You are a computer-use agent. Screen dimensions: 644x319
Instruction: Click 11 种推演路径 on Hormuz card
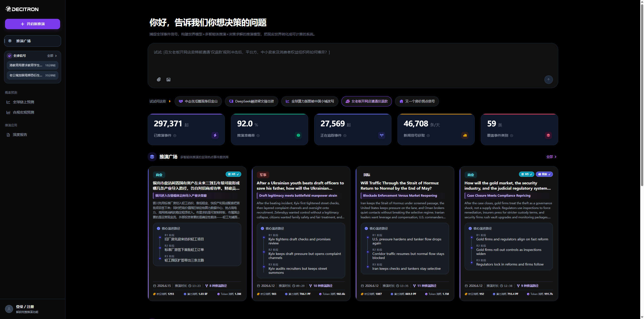[x=425, y=286]
